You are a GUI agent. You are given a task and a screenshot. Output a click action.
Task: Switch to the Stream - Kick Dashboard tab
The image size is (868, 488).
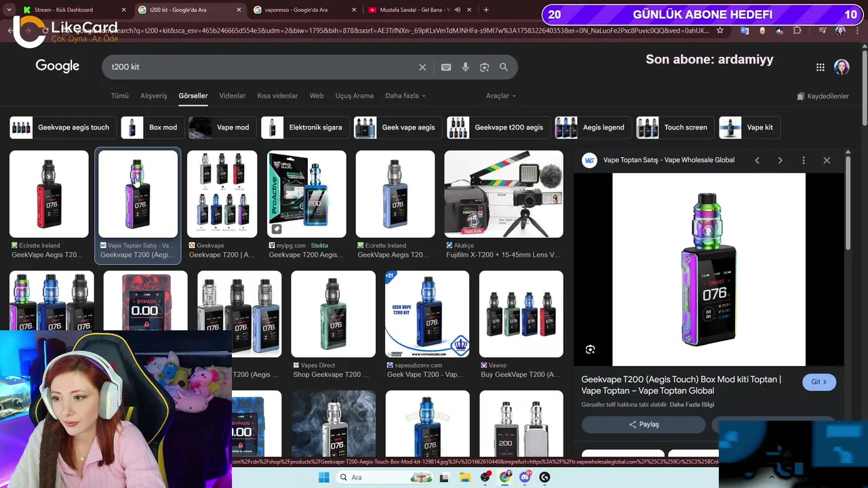pos(74,9)
